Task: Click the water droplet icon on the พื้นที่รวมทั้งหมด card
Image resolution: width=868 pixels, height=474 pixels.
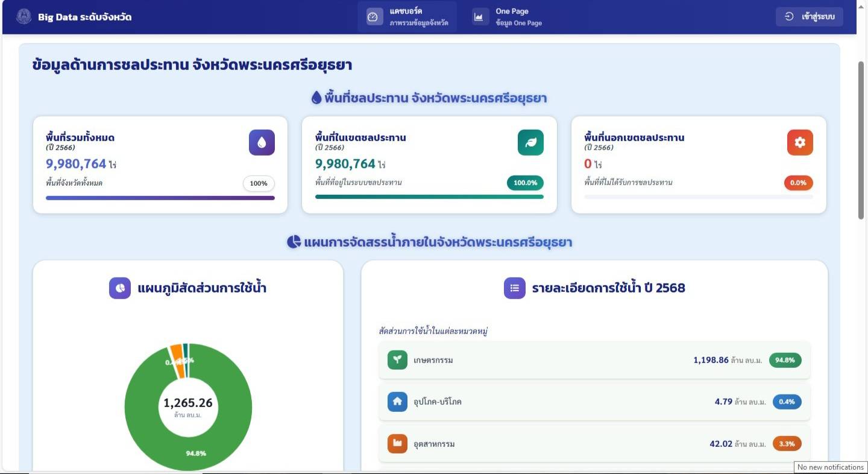Action: point(262,142)
